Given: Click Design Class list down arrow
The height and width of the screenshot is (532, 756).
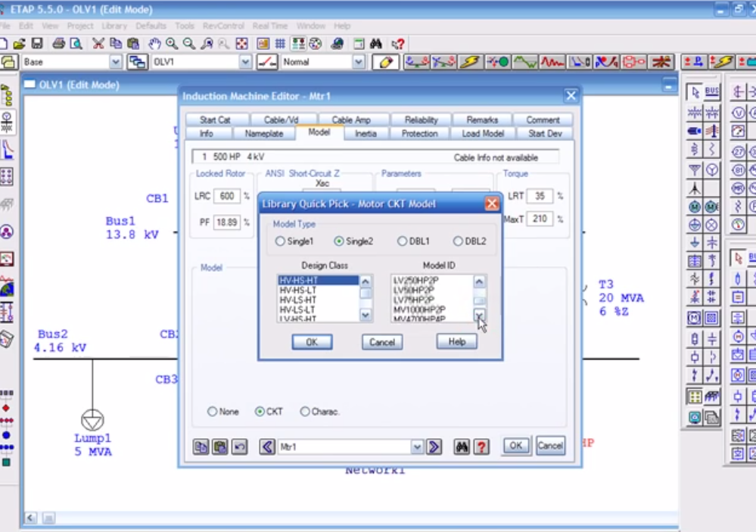Looking at the screenshot, I should click(x=366, y=315).
